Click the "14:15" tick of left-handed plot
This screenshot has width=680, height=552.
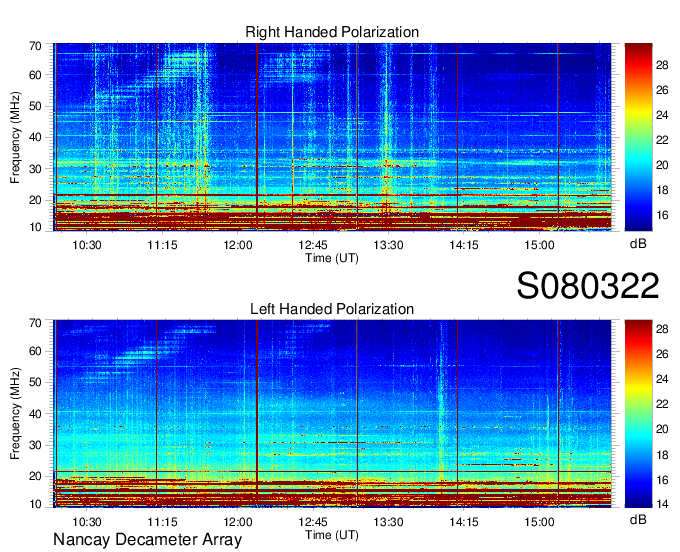[x=464, y=522]
